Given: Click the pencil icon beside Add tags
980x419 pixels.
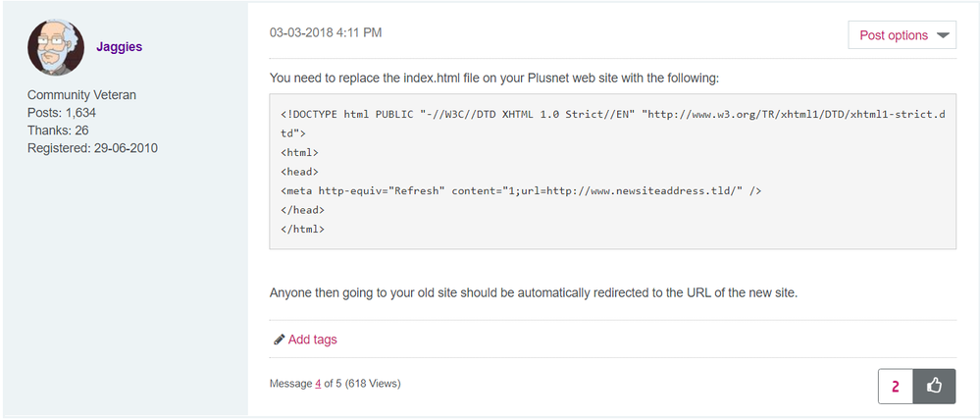Looking at the screenshot, I should 280,340.
